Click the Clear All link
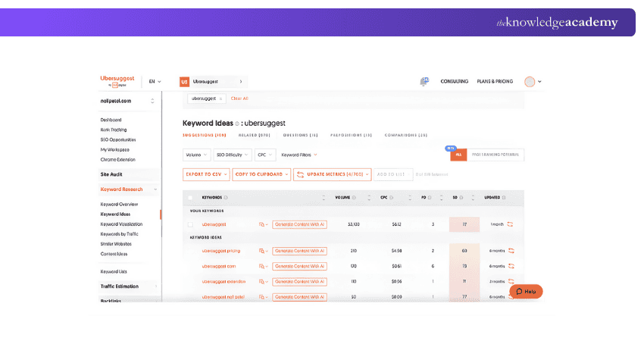Viewport: 644px width, 341px height. pyautogui.click(x=239, y=99)
